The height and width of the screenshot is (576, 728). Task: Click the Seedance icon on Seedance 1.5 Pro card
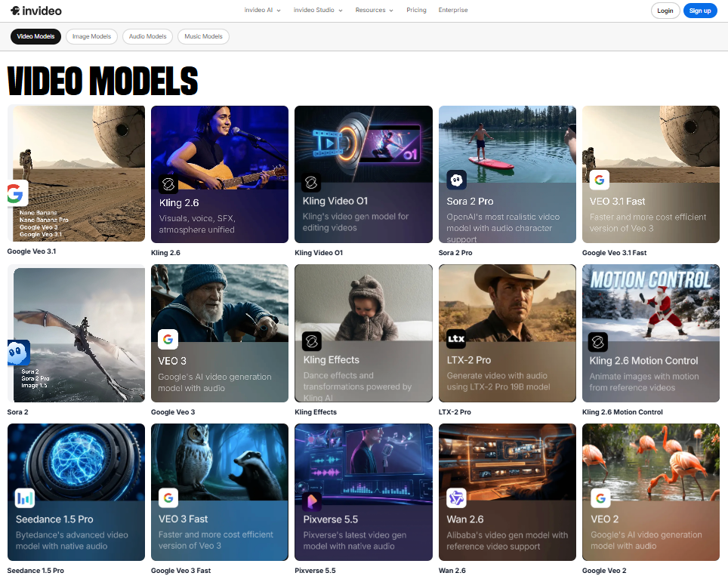[25, 498]
